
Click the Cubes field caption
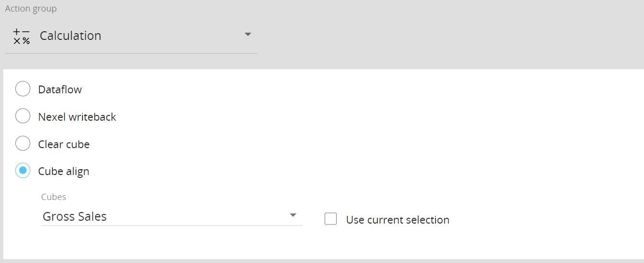pos(54,197)
